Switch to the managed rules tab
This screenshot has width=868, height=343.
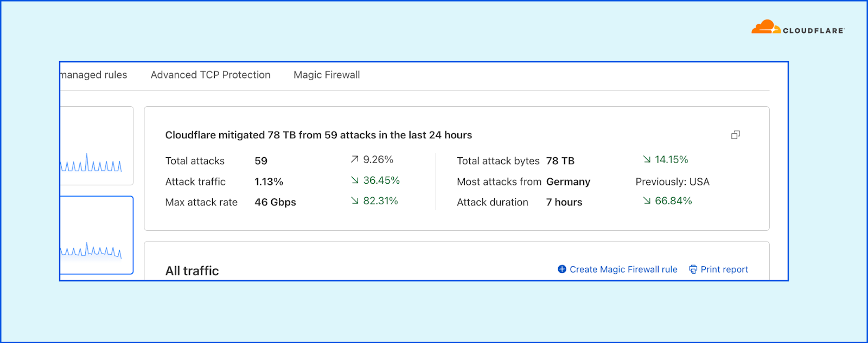click(94, 75)
